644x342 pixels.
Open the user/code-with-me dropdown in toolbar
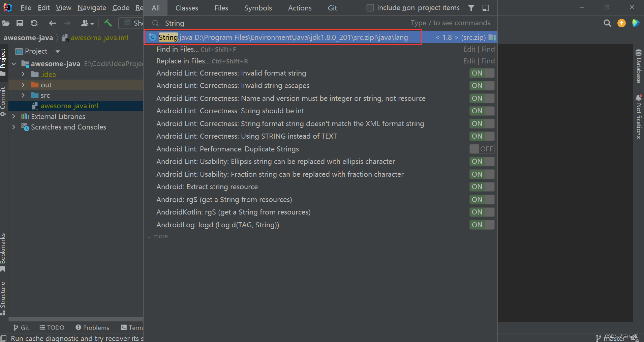tap(87, 23)
